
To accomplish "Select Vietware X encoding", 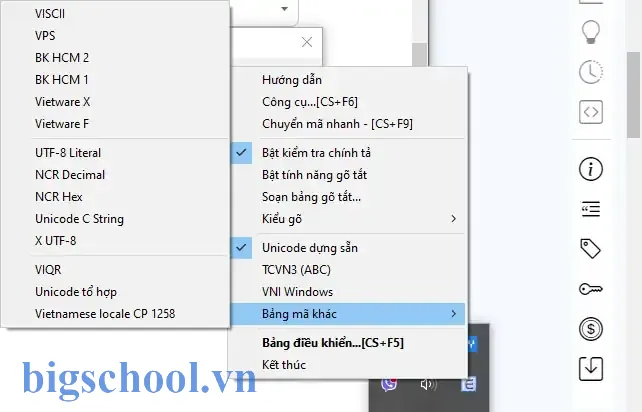I will [x=115, y=102].
